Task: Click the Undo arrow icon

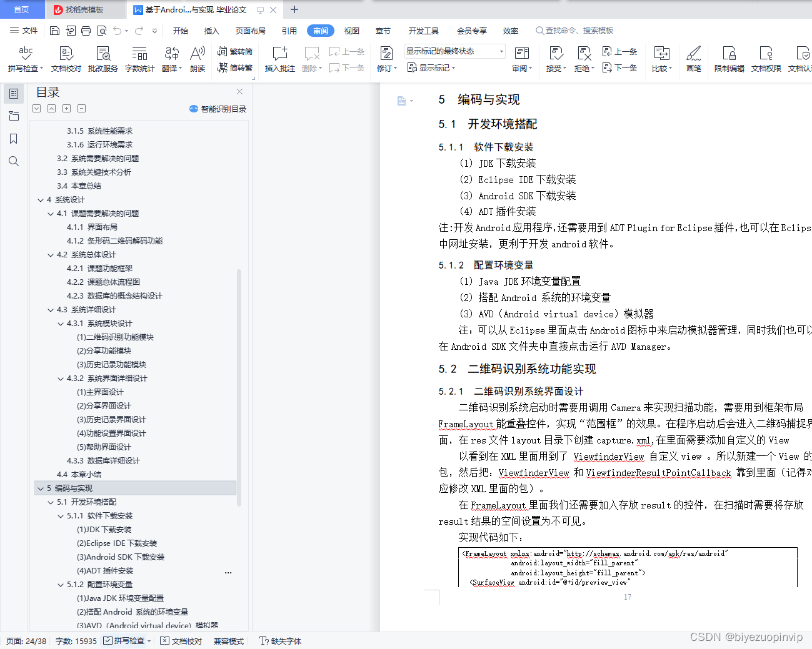Action: 118,31
